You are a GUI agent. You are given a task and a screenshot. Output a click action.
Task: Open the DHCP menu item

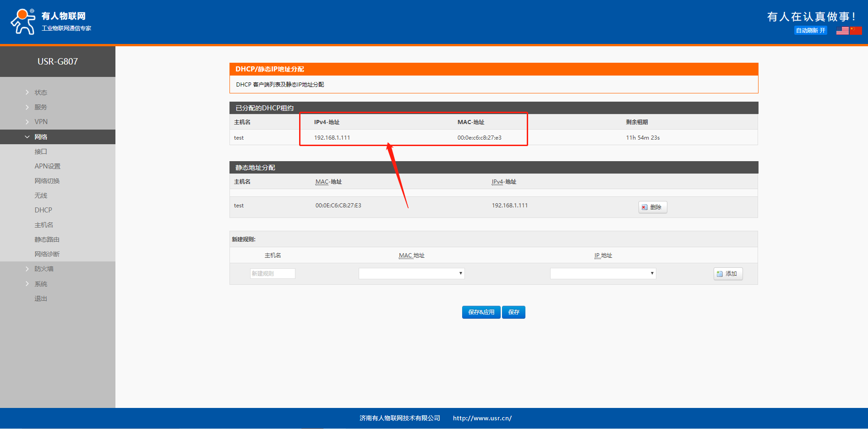(43, 210)
